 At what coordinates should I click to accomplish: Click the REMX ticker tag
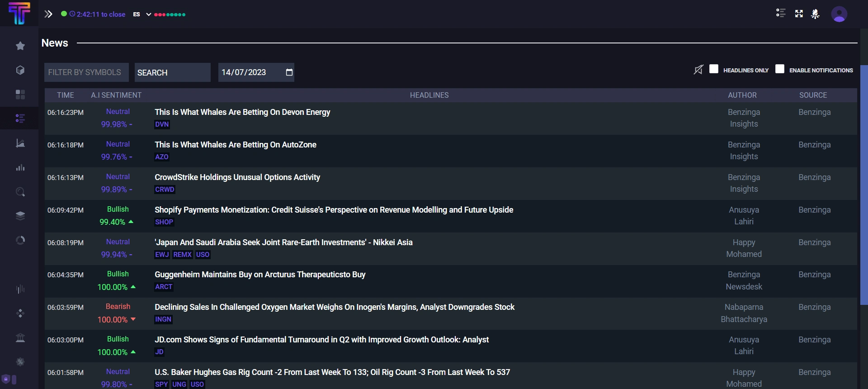tap(183, 255)
